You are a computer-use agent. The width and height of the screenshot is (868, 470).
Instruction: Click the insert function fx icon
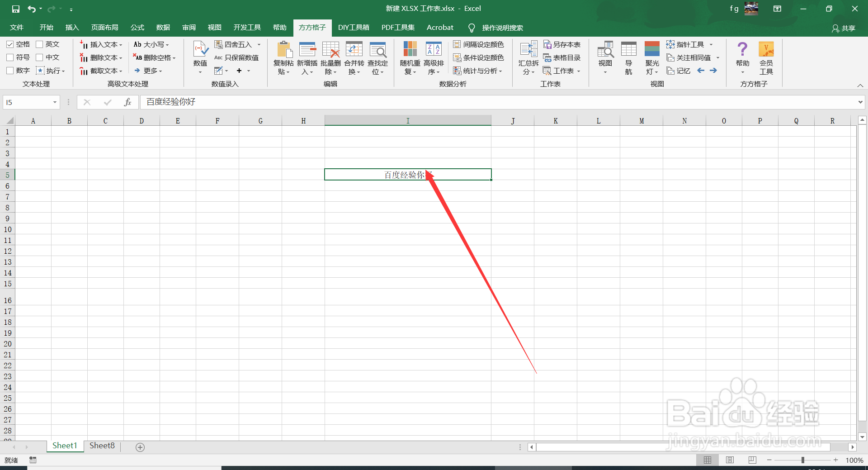128,102
